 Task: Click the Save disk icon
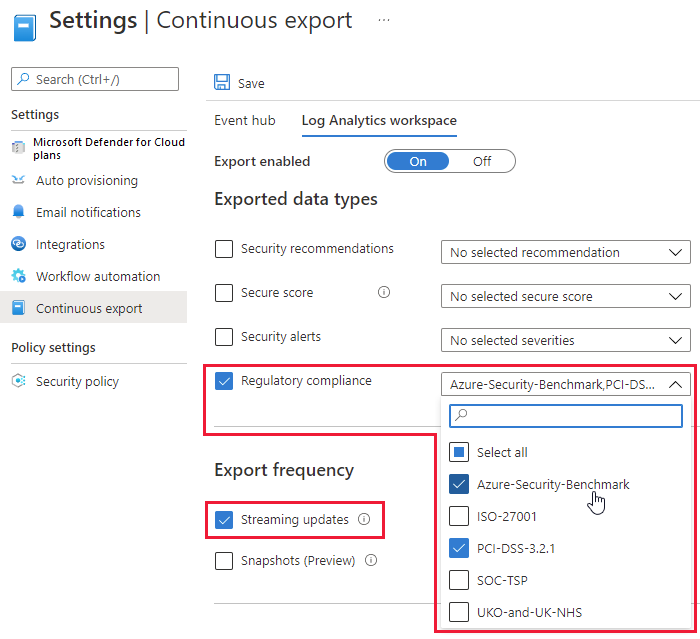coord(222,83)
